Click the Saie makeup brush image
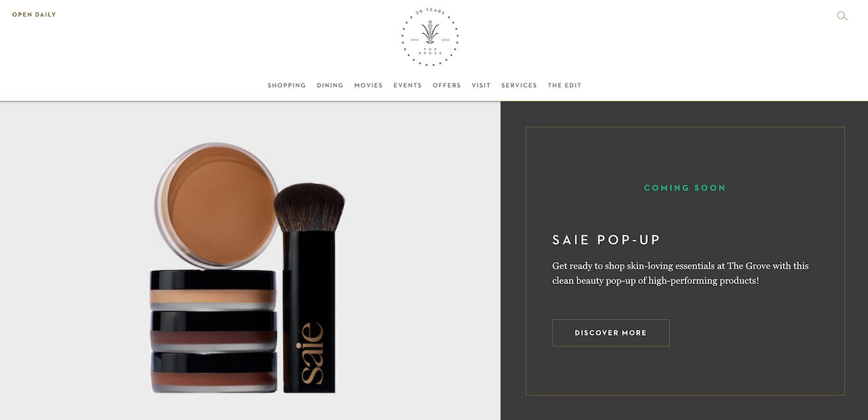 pos(310,287)
